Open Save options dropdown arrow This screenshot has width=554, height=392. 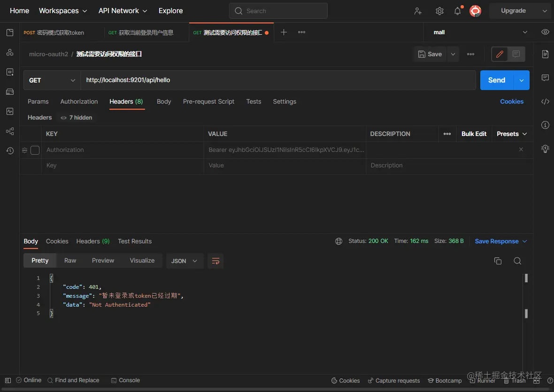[x=453, y=54]
